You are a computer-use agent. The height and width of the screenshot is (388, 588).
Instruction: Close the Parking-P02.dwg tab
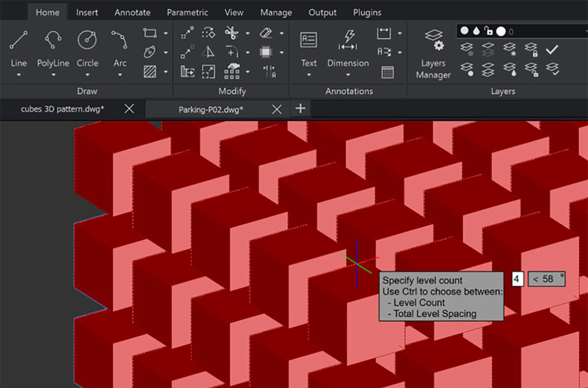(277, 109)
